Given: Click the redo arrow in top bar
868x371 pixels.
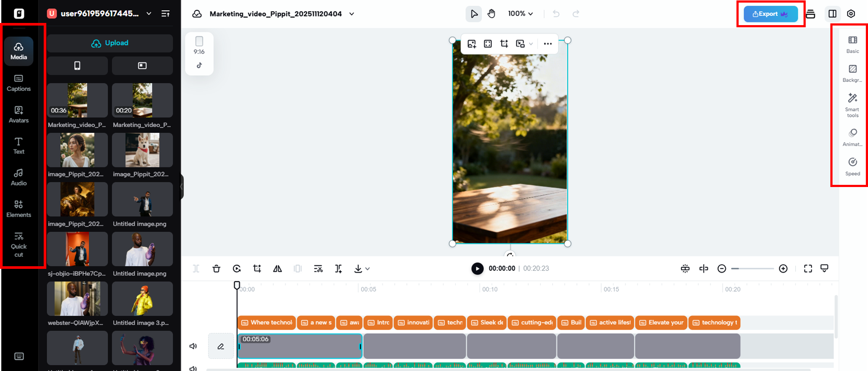Looking at the screenshot, I should click(576, 14).
